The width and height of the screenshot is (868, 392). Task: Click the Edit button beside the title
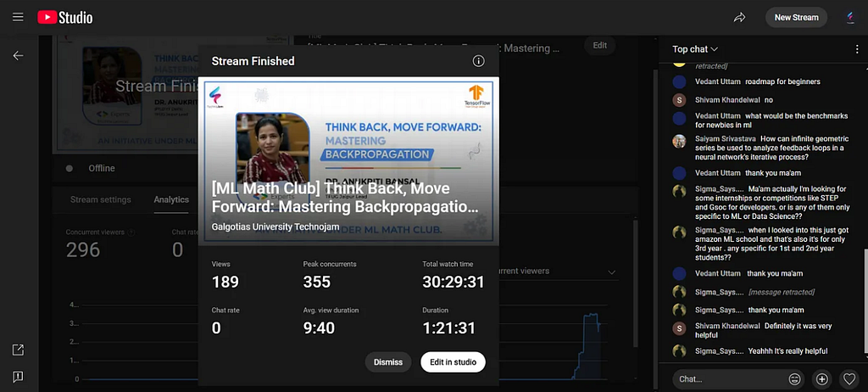[600, 46]
